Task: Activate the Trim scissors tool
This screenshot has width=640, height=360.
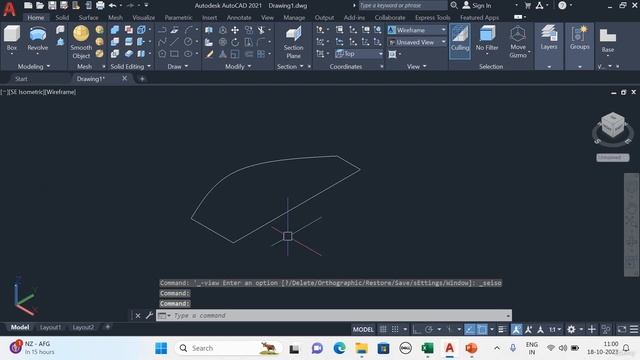Action: pyautogui.click(x=261, y=30)
